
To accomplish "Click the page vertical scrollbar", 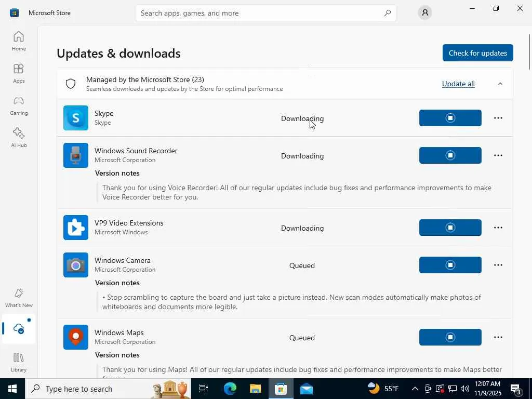I will click(529, 52).
